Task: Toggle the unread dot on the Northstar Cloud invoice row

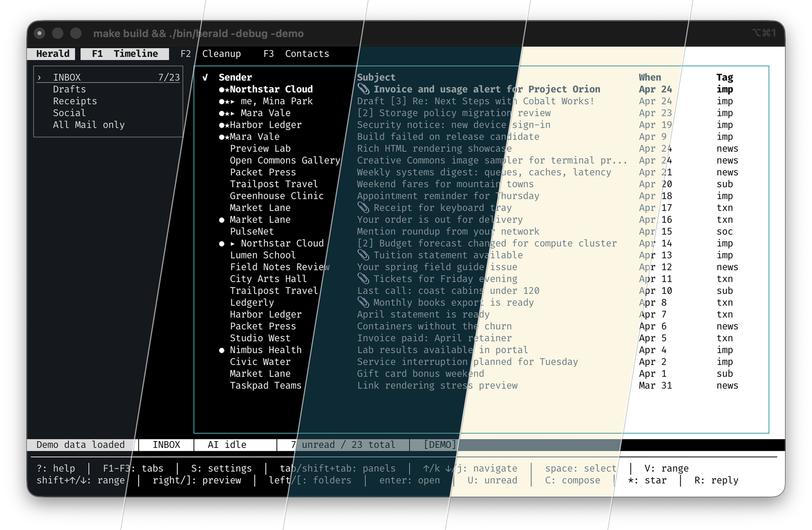Action: pyautogui.click(x=222, y=90)
